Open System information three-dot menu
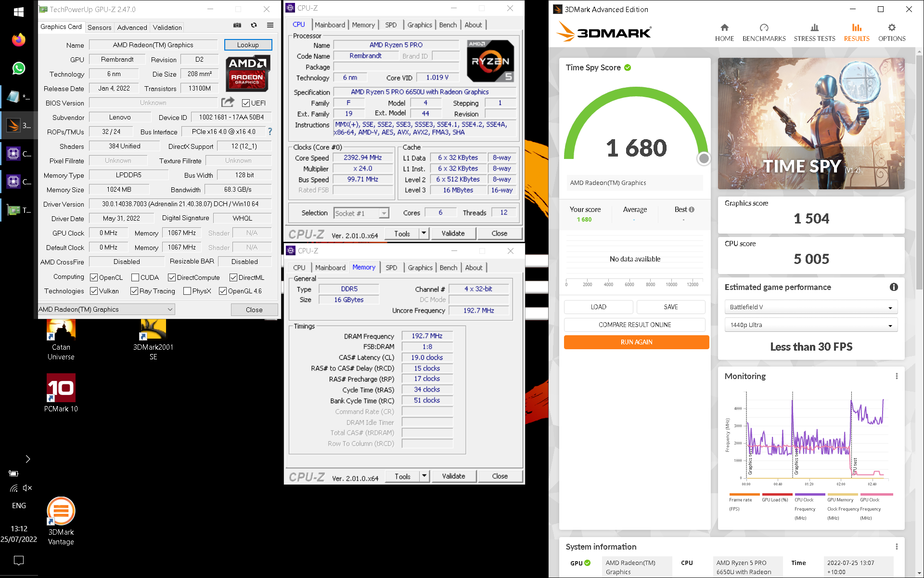The width and height of the screenshot is (924, 578). pos(897,547)
